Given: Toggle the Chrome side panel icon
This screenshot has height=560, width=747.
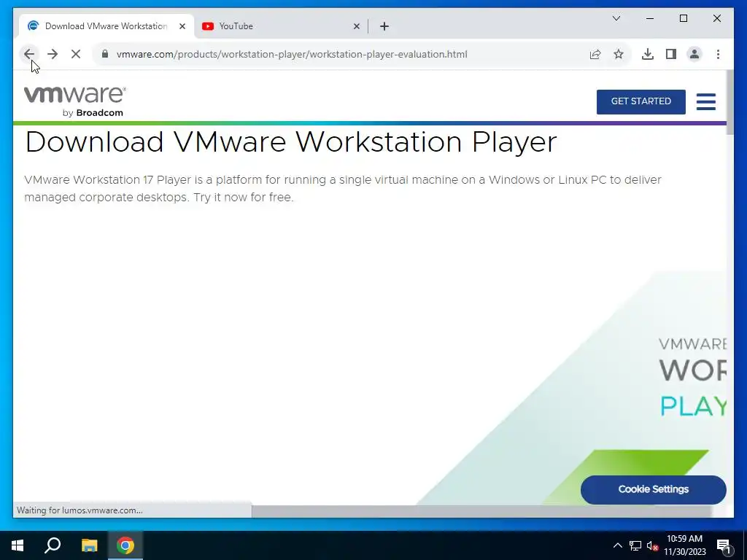Looking at the screenshot, I should (671, 54).
